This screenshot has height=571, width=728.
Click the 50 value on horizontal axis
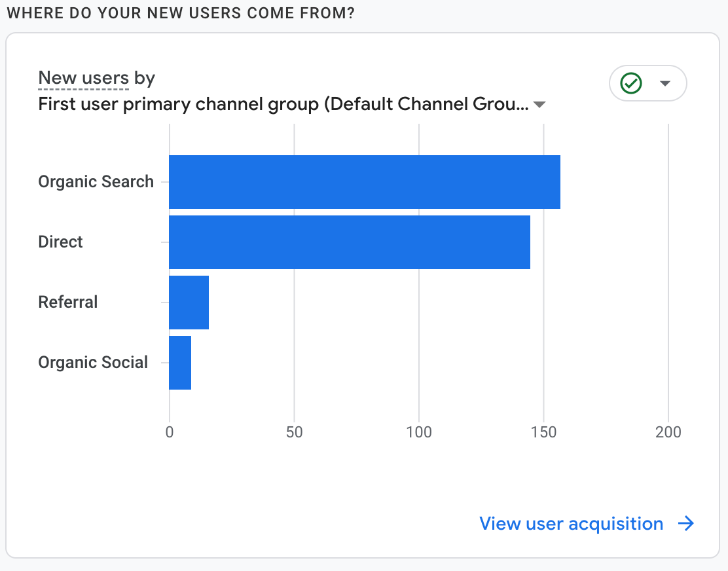[x=294, y=432]
